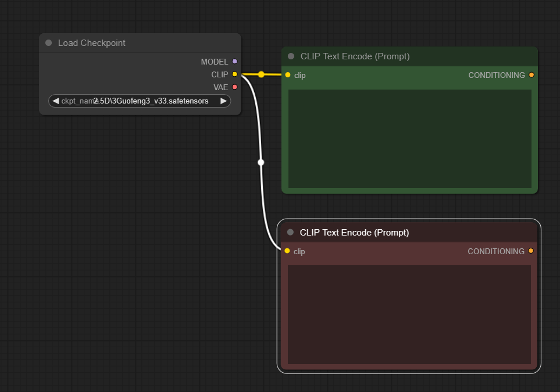This screenshot has width=560, height=392.
Task: Select next checkpoint with right arrow
Action: 223,101
